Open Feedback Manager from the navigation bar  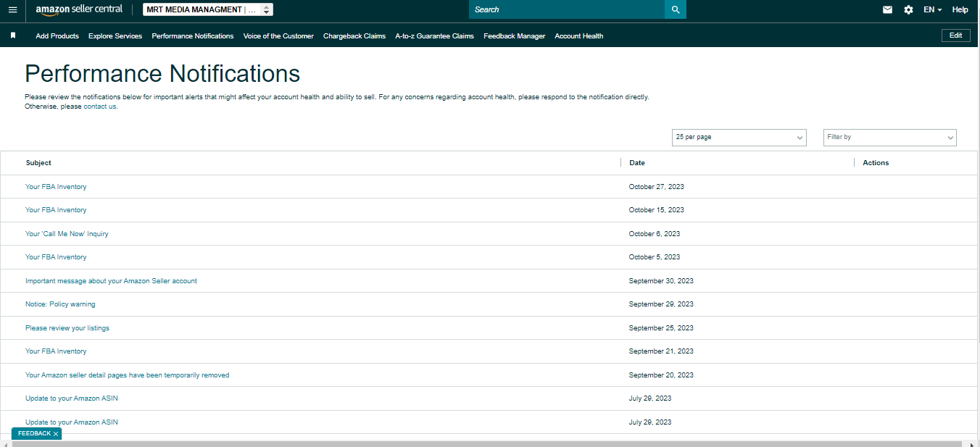coord(514,35)
